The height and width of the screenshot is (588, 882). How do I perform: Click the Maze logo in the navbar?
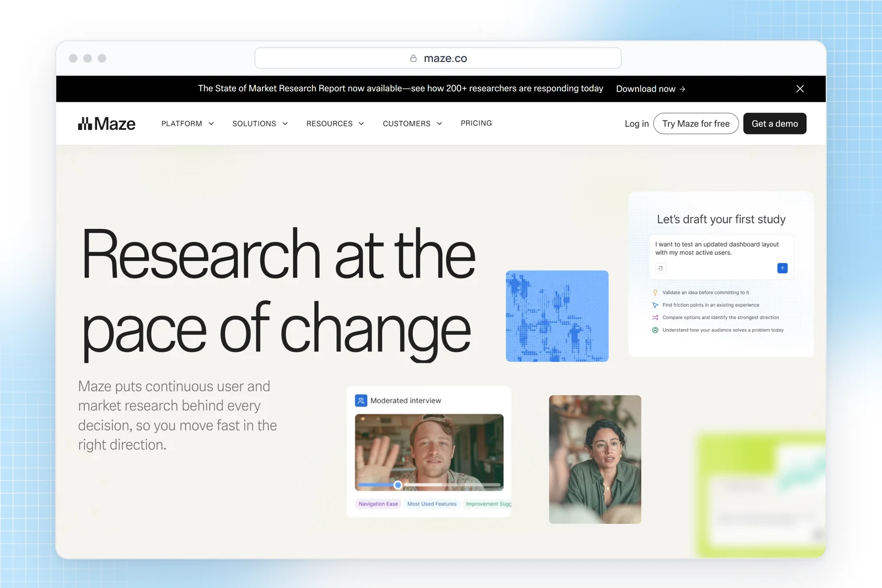click(x=107, y=123)
